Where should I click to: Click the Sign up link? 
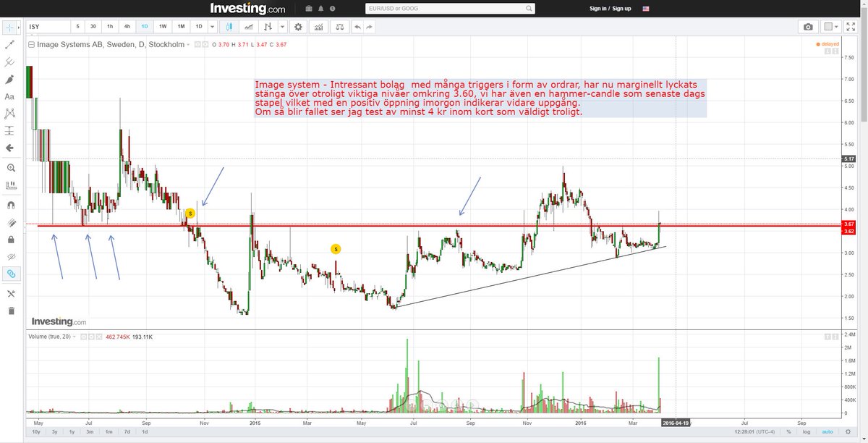[622, 9]
